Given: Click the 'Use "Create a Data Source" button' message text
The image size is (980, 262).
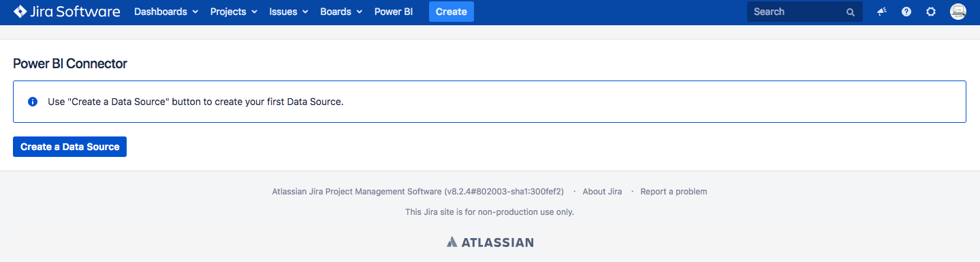Looking at the screenshot, I should tap(195, 102).
